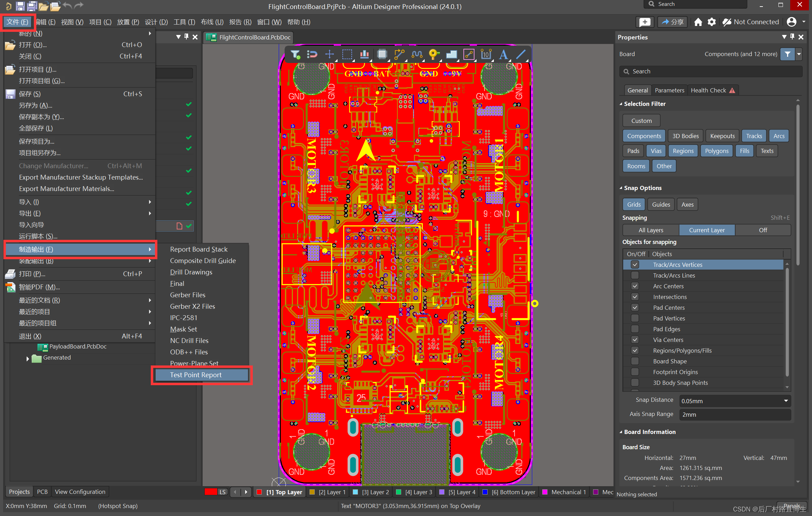Viewport: 812px width, 516px height.
Task: Collapse the Board Information section
Action: 621,432
